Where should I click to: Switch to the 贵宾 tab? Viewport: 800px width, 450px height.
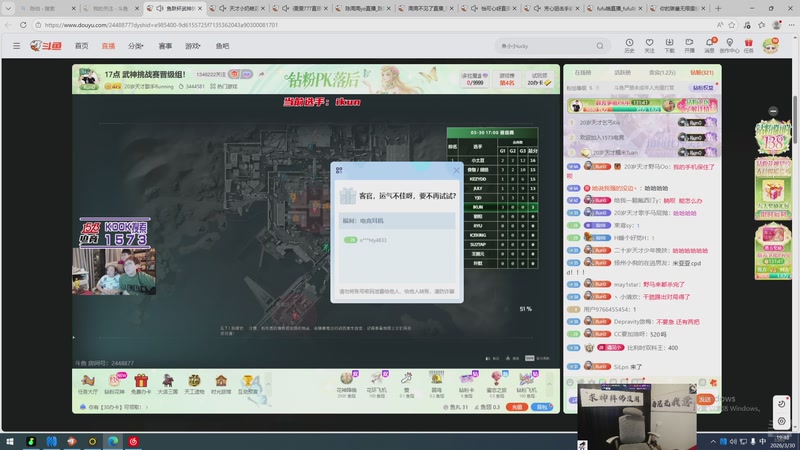click(662, 72)
